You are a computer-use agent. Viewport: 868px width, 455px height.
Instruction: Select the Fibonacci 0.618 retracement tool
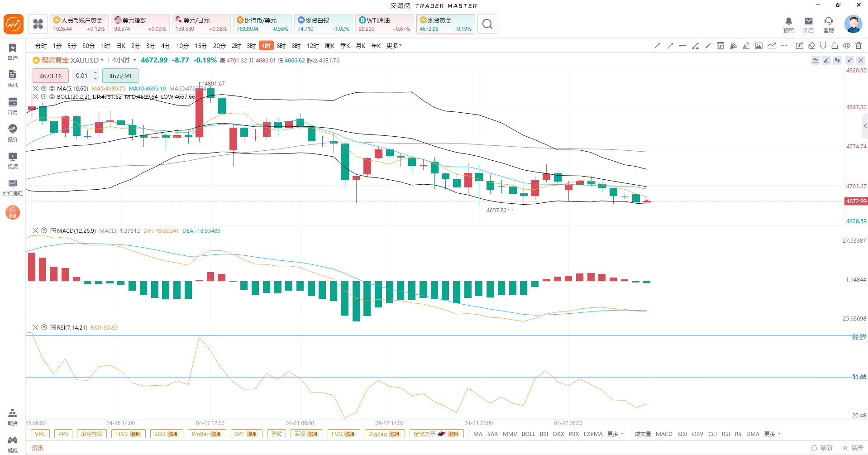720,46
